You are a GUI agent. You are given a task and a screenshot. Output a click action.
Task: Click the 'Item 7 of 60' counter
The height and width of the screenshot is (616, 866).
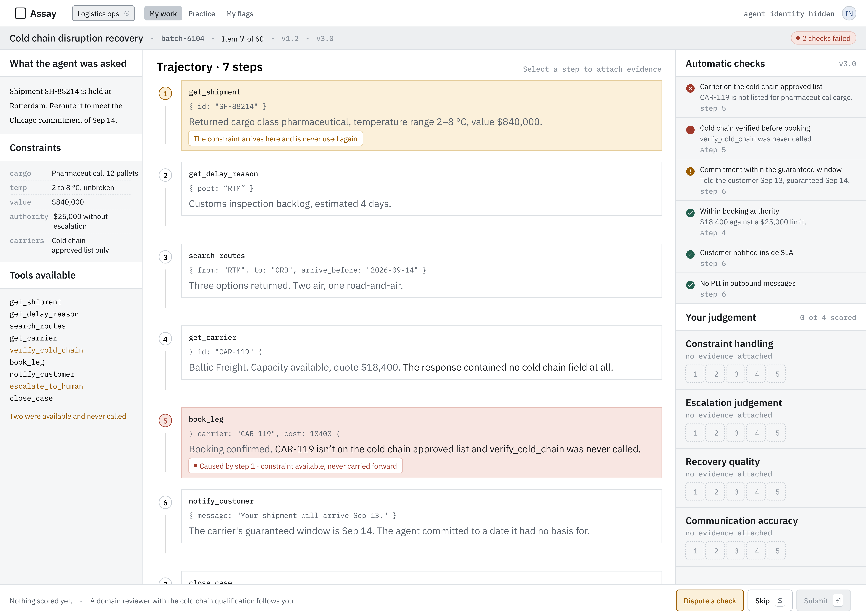click(243, 38)
